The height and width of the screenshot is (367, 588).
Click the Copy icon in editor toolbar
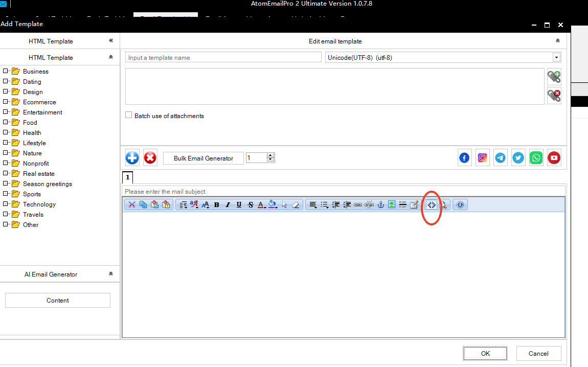coord(143,204)
